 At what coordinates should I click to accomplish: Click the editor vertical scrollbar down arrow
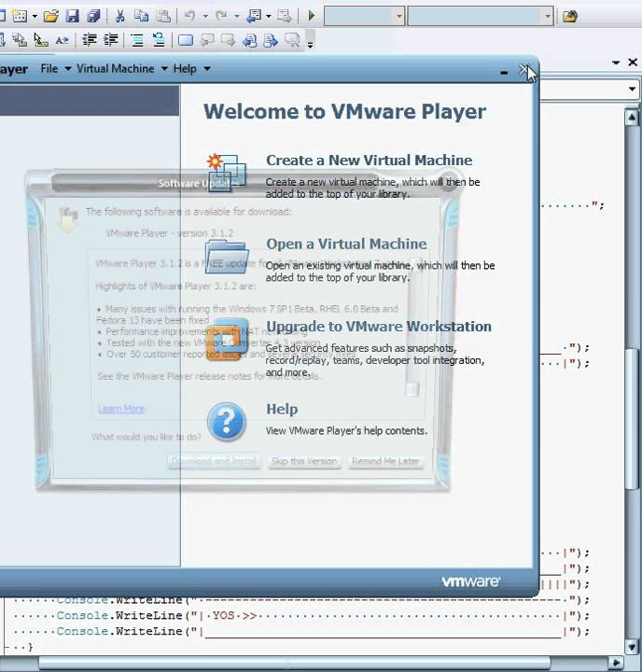point(632,646)
